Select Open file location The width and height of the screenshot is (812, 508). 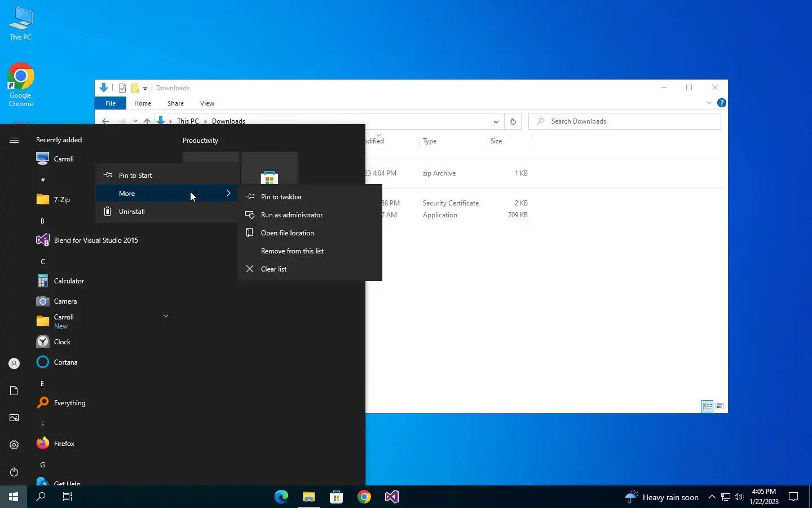point(310,233)
